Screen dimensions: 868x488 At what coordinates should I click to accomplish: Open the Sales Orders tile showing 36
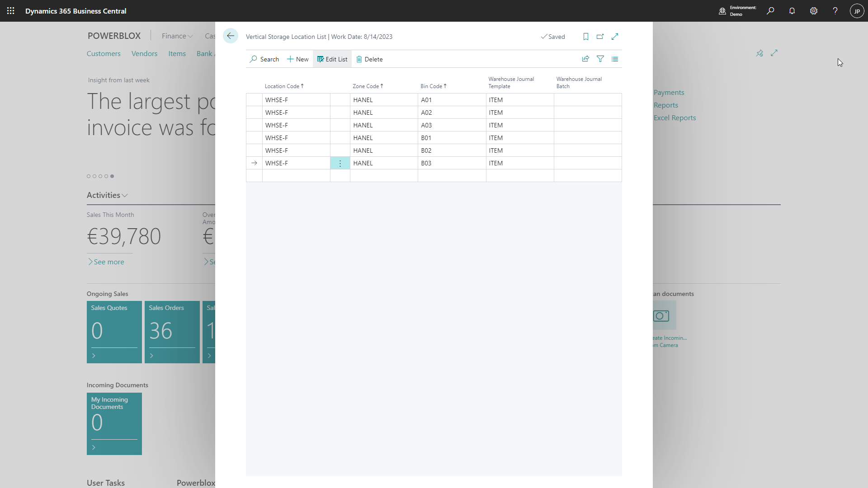(172, 332)
